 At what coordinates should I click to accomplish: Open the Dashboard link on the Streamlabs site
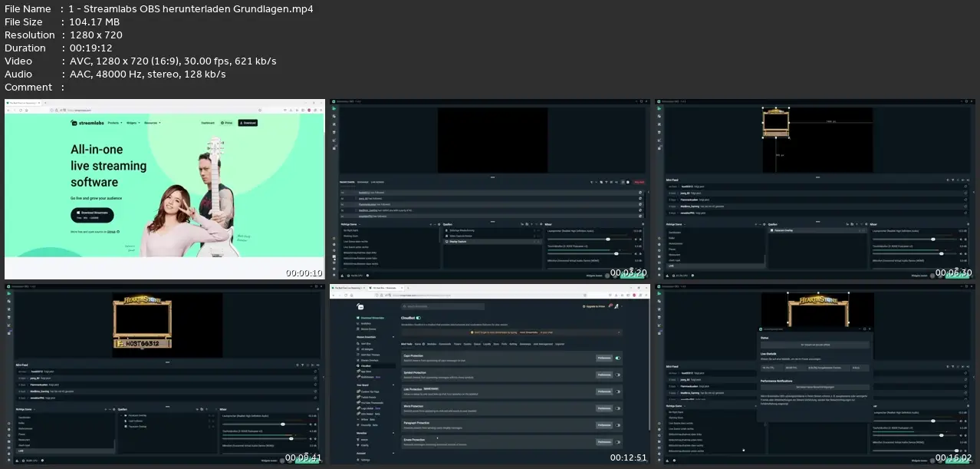208,123
